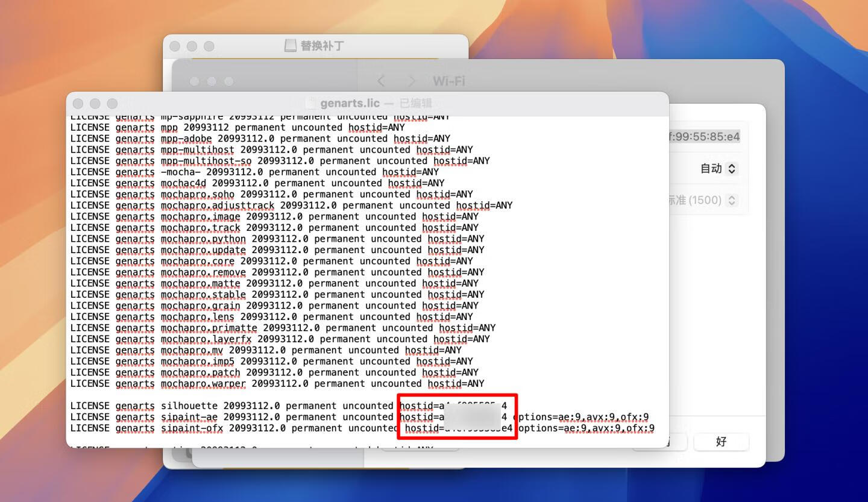Screen dimensions: 868x502
Task: Click mochapro.primatte license name
Action: coord(209,328)
